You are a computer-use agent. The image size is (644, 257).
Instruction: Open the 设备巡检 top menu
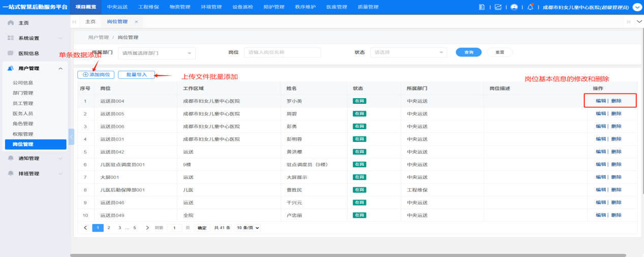(242, 7)
